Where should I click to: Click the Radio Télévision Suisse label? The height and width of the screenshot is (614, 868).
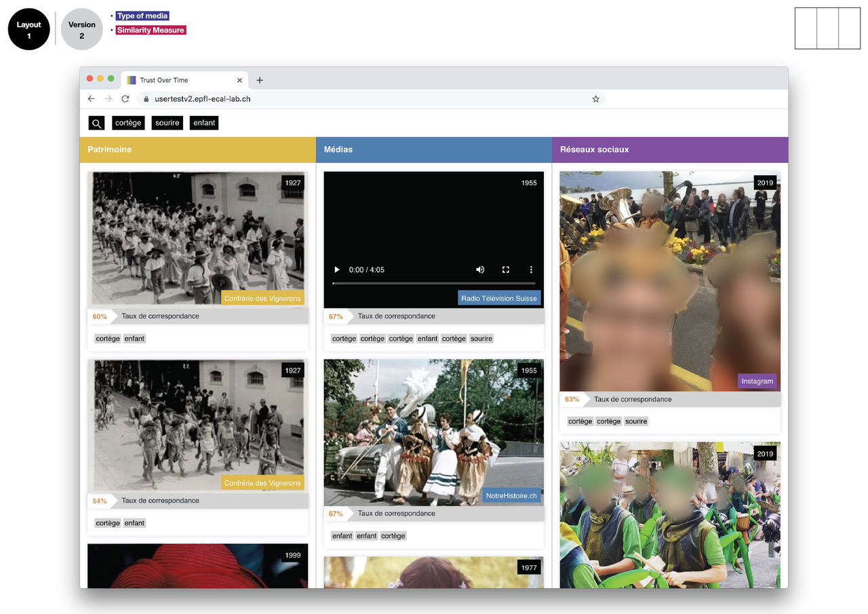499,298
